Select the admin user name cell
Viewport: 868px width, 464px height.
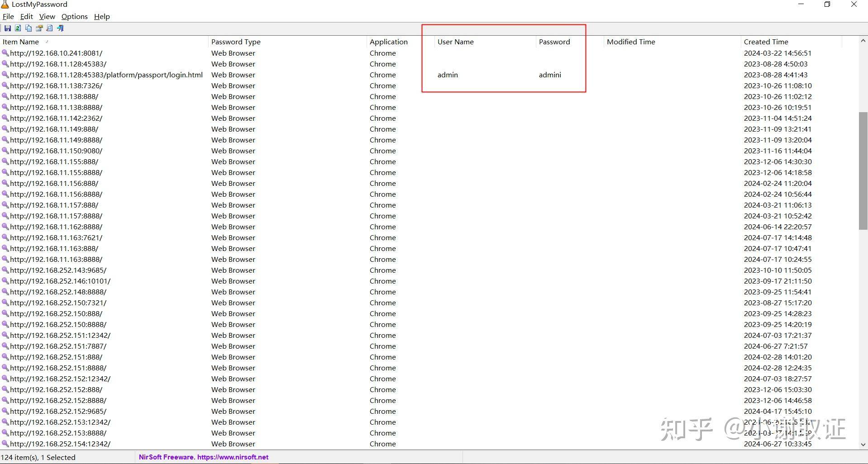pos(448,75)
